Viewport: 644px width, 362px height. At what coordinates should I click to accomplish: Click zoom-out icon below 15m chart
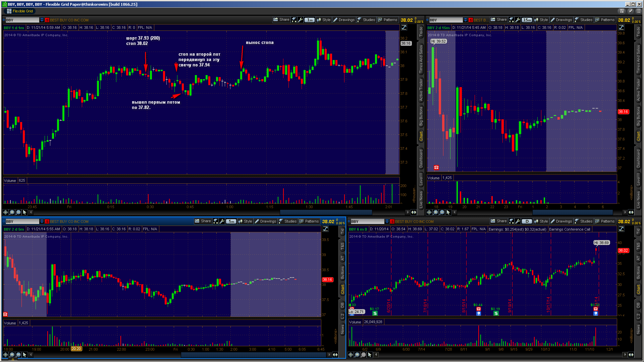(442, 212)
